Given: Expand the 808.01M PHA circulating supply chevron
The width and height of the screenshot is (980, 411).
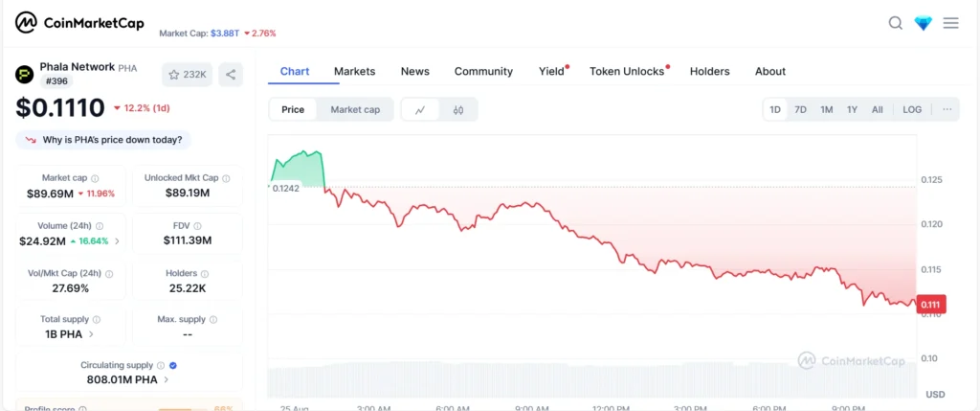Looking at the screenshot, I should pos(166,379).
